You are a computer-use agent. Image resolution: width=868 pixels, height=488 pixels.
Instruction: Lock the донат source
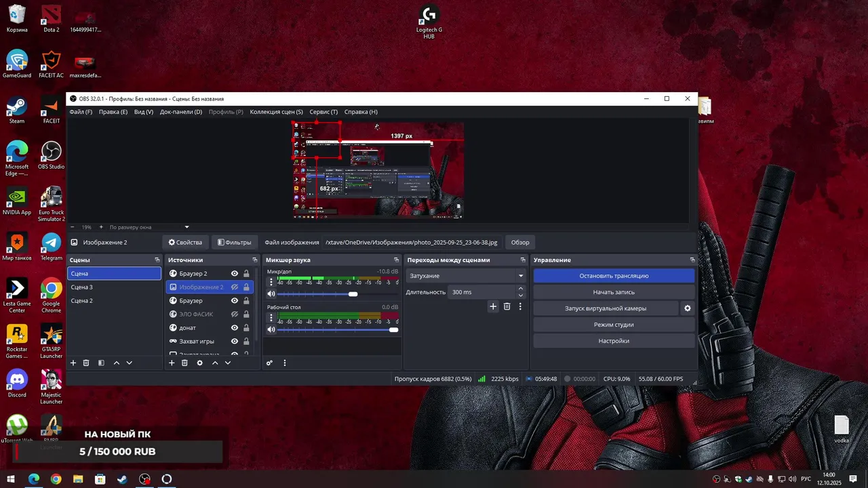[246, 328]
